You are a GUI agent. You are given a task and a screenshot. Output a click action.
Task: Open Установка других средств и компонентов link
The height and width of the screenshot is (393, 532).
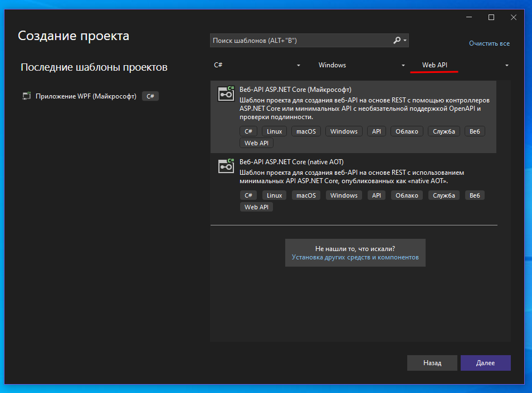pyautogui.click(x=355, y=258)
